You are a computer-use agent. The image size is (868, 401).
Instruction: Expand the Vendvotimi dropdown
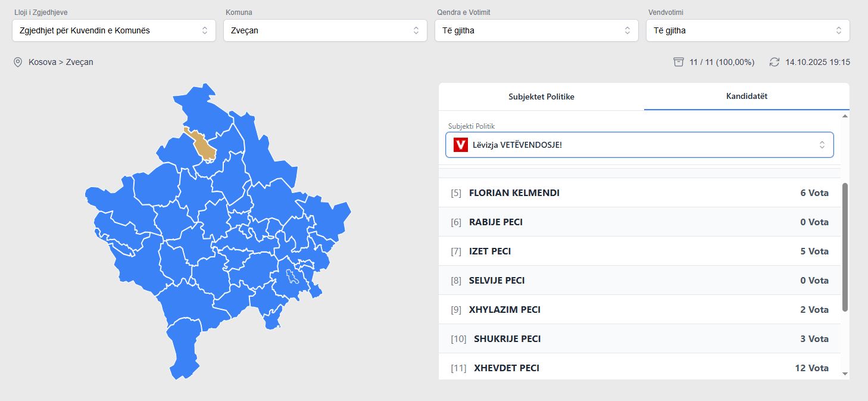click(748, 30)
